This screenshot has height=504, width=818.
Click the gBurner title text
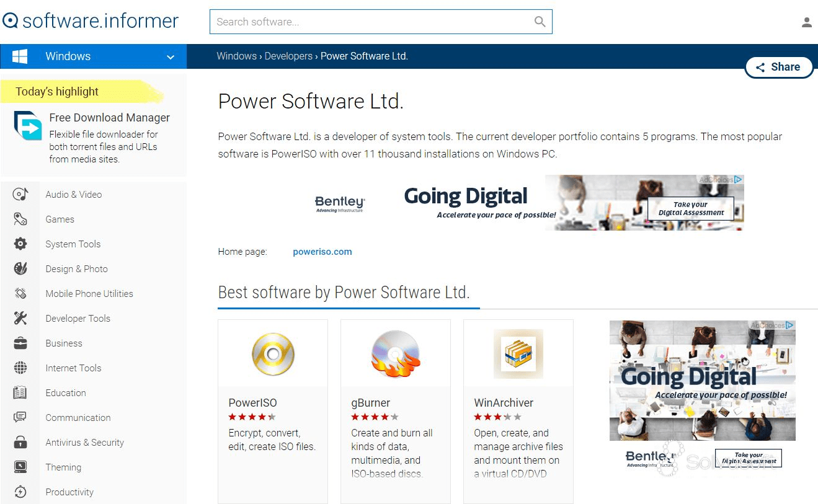371,403
